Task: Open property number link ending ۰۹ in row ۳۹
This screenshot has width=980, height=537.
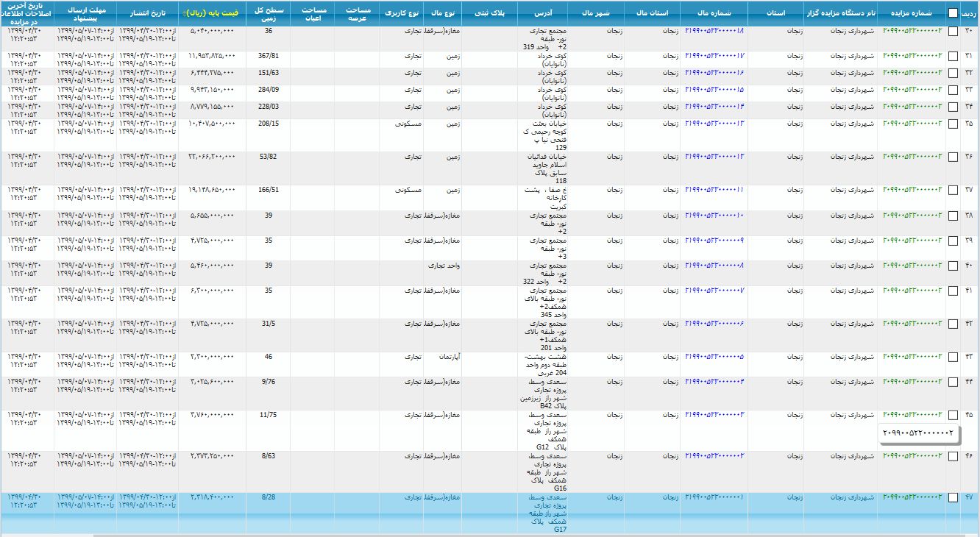Action: [x=714, y=241]
